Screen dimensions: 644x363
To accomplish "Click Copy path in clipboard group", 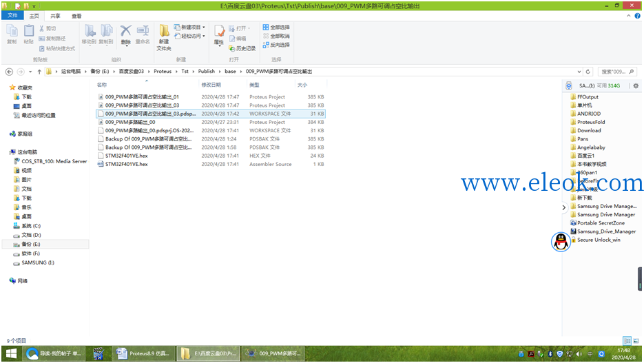I will (x=52, y=38).
